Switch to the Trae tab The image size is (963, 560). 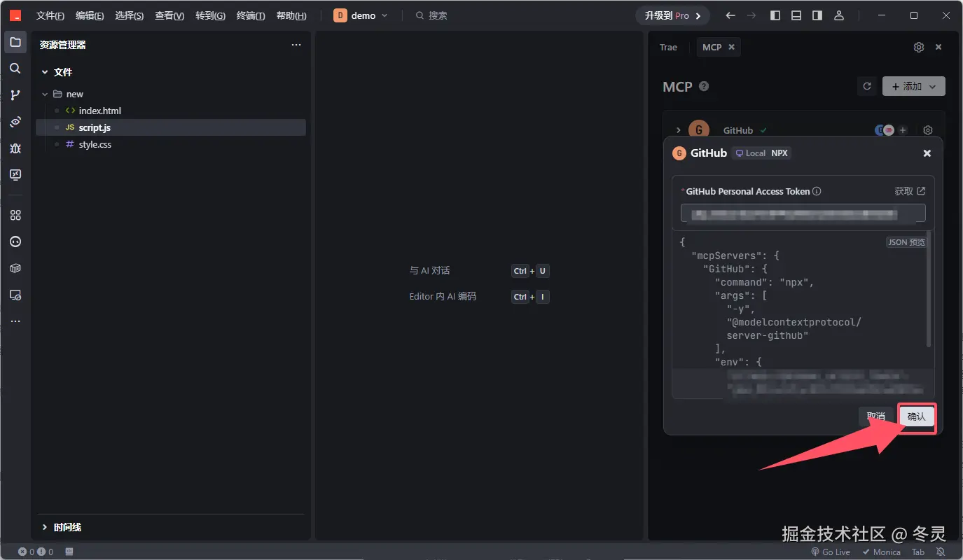tap(668, 47)
